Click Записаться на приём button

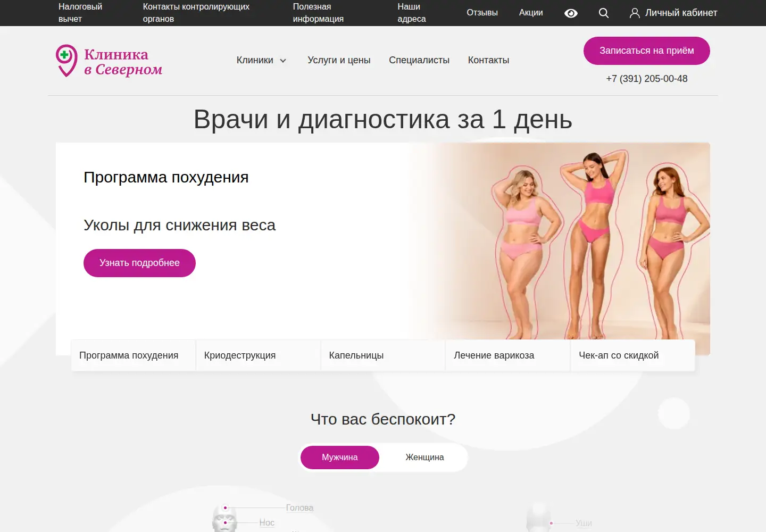click(x=647, y=51)
